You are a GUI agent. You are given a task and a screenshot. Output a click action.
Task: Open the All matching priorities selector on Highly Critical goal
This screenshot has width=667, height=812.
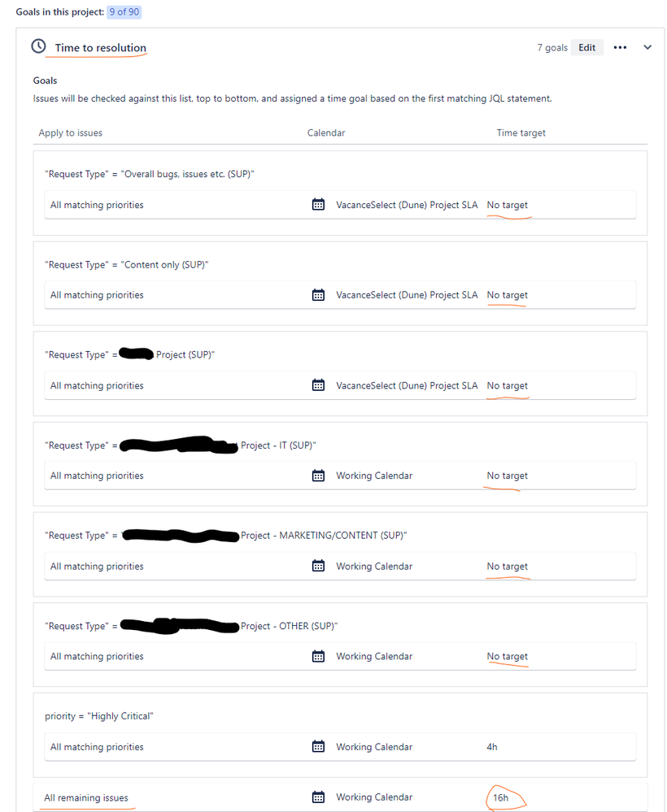click(x=96, y=746)
